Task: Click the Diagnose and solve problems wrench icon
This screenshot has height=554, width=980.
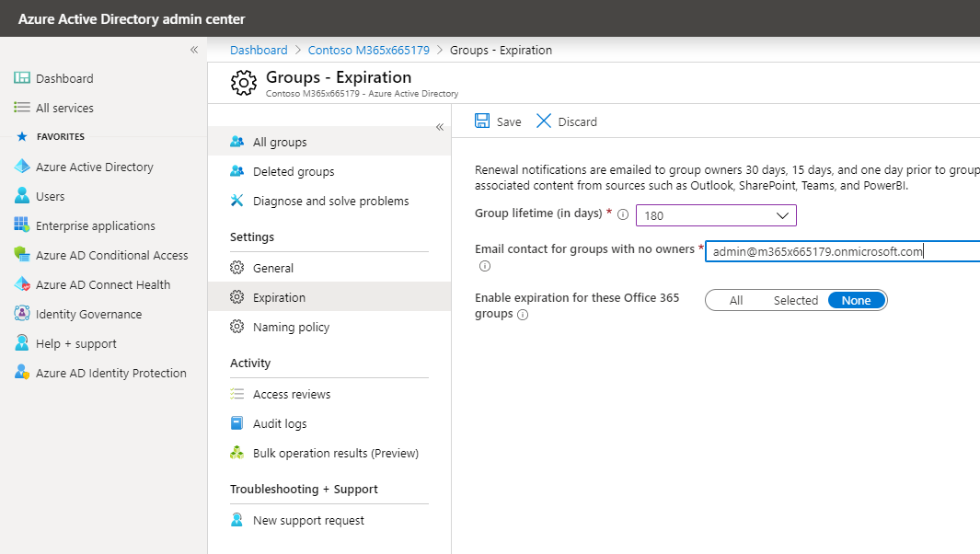Action: pyautogui.click(x=236, y=200)
